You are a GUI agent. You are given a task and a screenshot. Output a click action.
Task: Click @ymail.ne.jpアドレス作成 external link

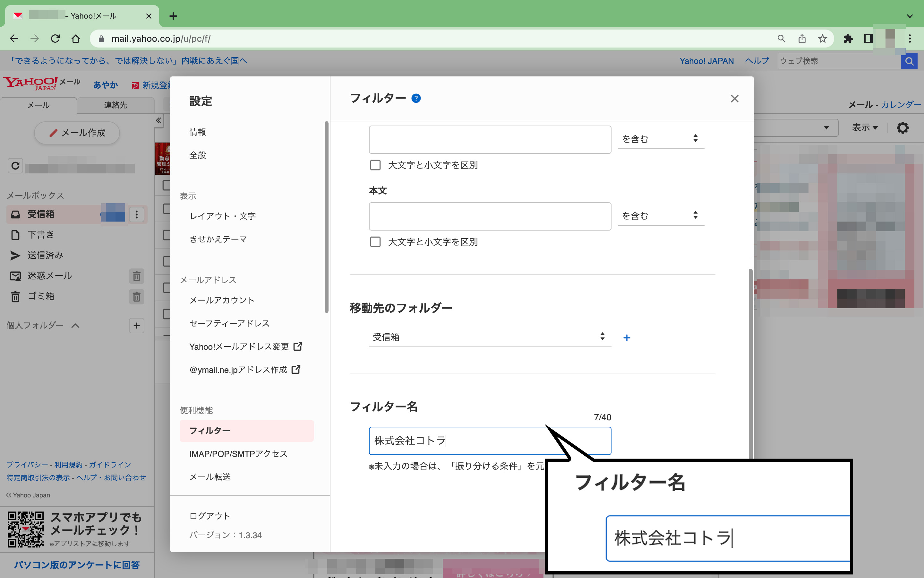[x=245, y=370]
